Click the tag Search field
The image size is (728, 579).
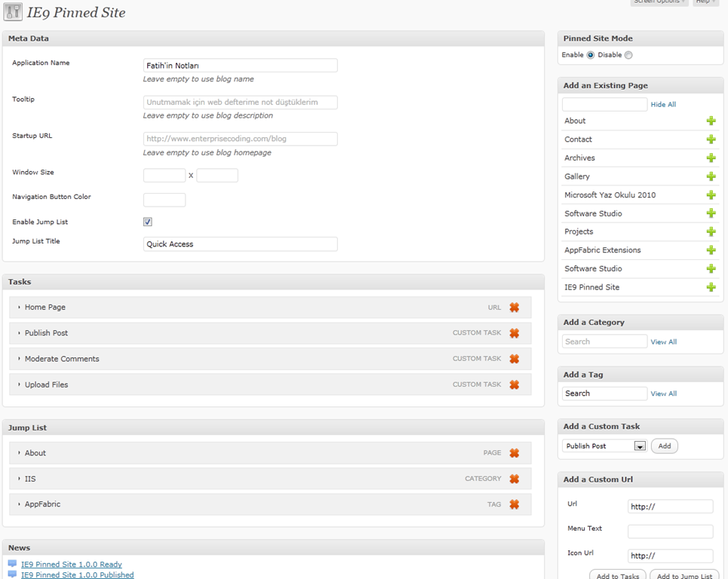[604, 394]
